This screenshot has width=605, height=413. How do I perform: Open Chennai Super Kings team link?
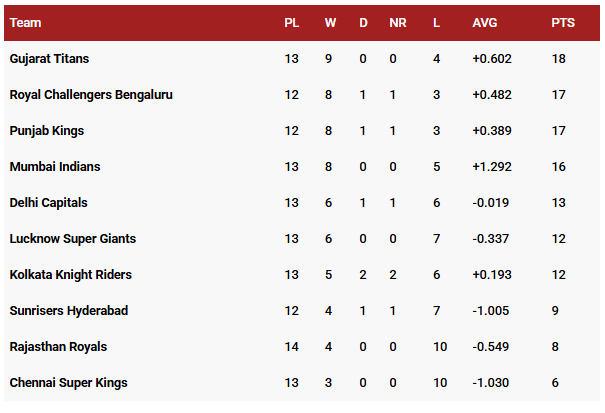pyautogui.click(x=68, y=383)
